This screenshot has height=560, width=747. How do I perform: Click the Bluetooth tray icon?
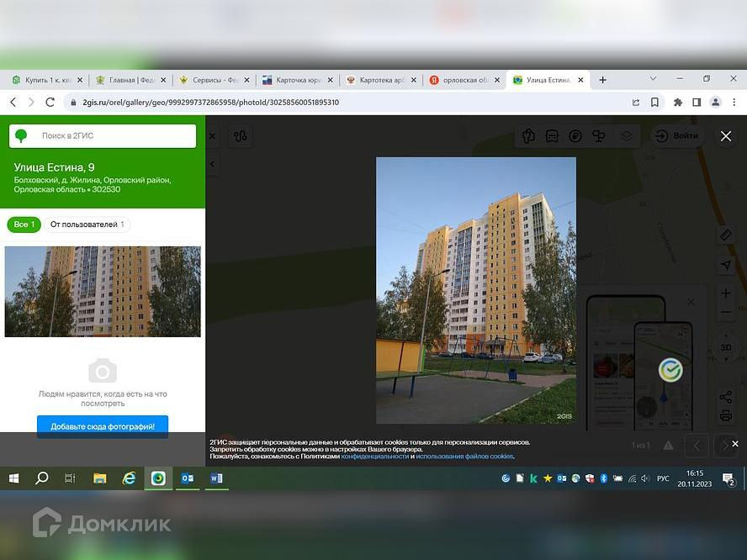click(604, 478)
